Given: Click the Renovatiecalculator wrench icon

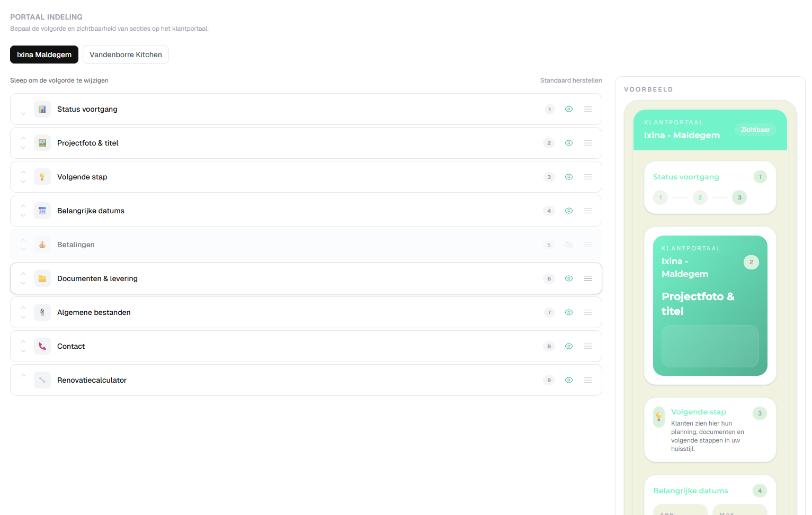Looking at the screenshot, I should click(x=42, y=380).
